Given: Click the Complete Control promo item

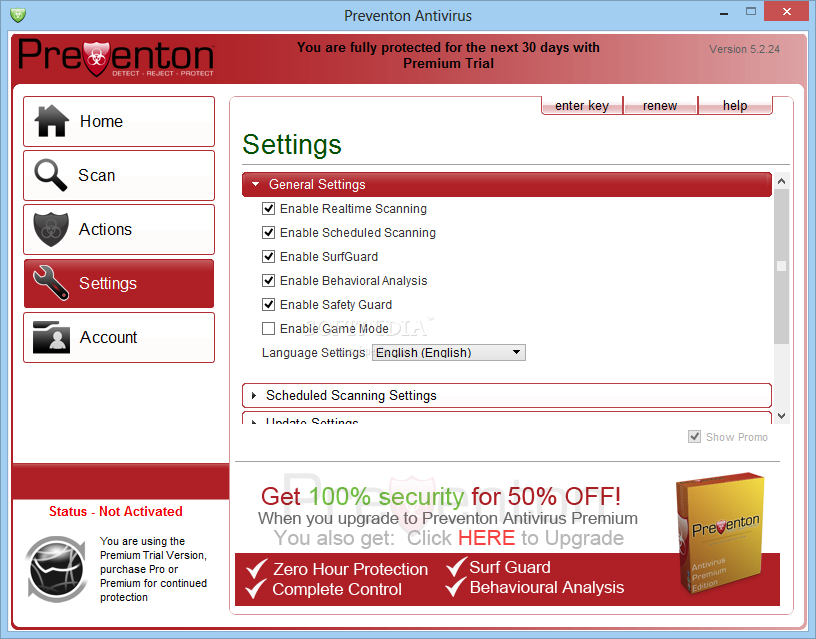Looking at the screenshot, I should tap(324, 589).
